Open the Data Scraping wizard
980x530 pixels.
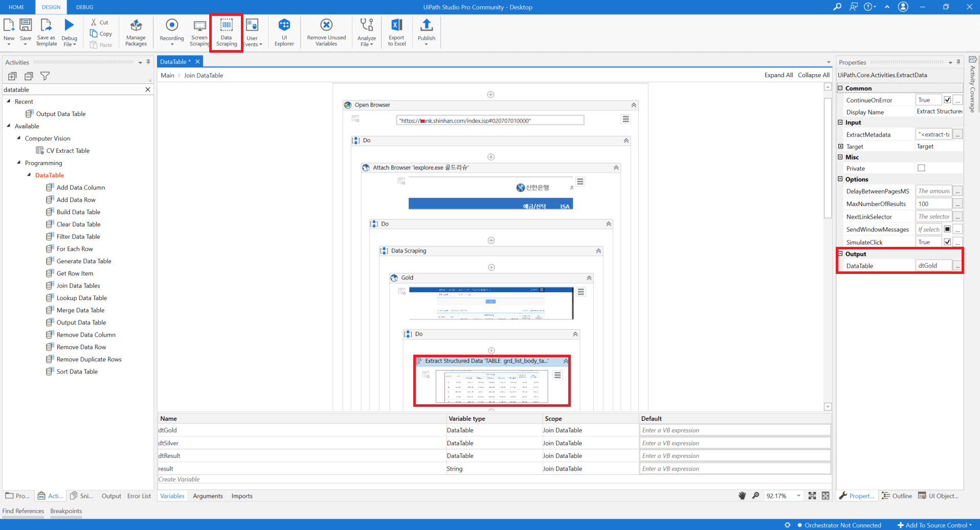coord(226,32)
